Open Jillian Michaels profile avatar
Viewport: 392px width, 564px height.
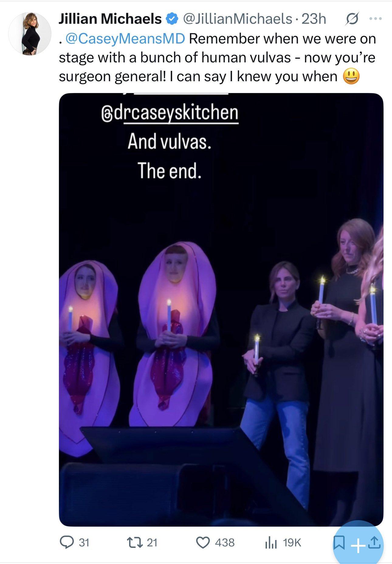pyautogui.click(x=29, y=33)
